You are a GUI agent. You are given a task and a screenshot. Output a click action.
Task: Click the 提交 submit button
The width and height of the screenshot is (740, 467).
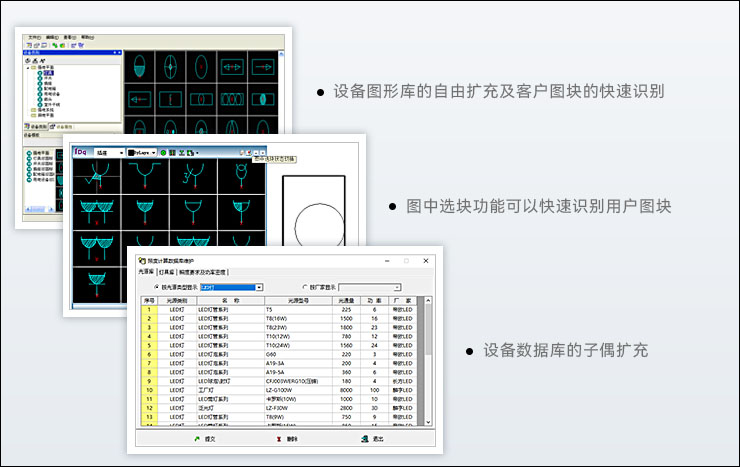click(x=203, y=438)
